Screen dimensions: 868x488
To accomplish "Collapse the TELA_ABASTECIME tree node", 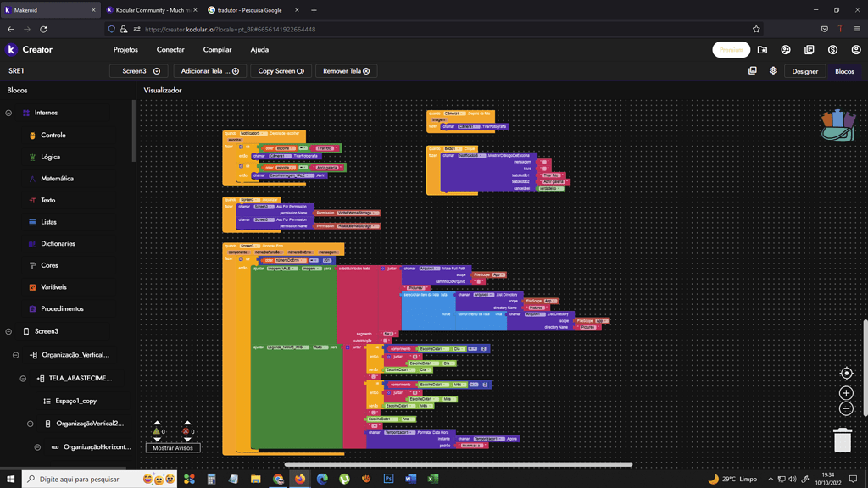I will (23, 379).
